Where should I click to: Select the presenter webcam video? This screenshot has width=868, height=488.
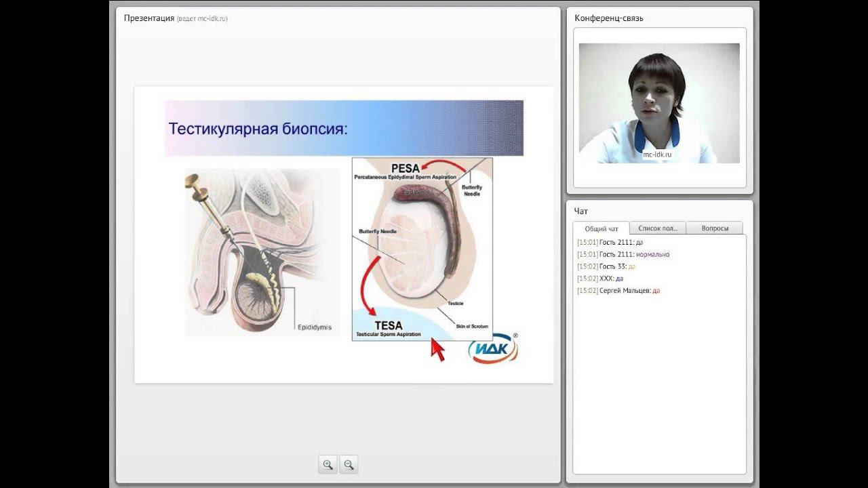point(659,103)
